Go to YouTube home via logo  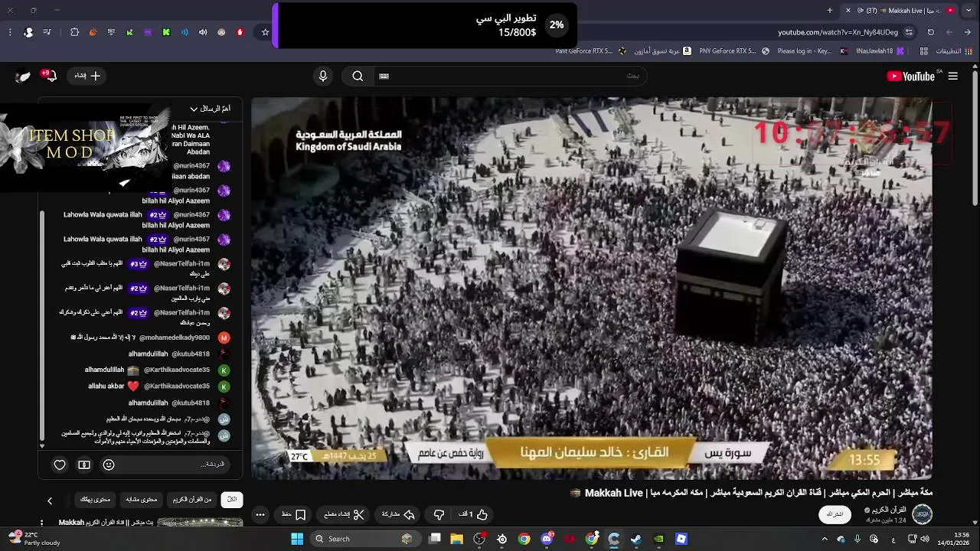(910, 76)
